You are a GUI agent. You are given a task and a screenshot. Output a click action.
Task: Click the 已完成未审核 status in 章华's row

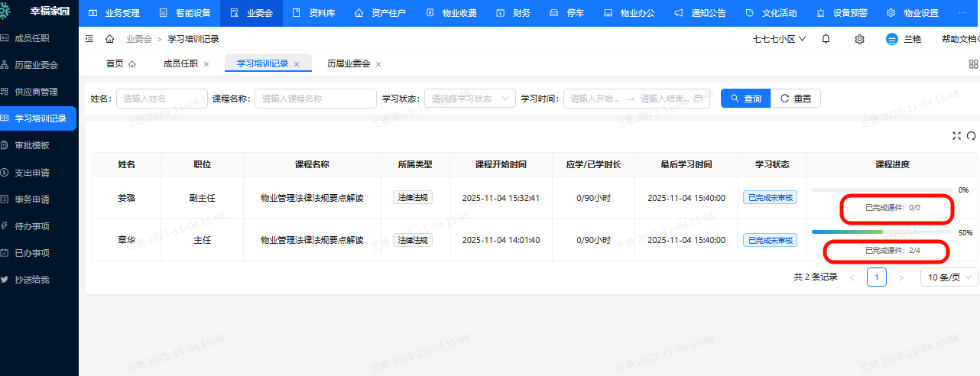[770, 240]
